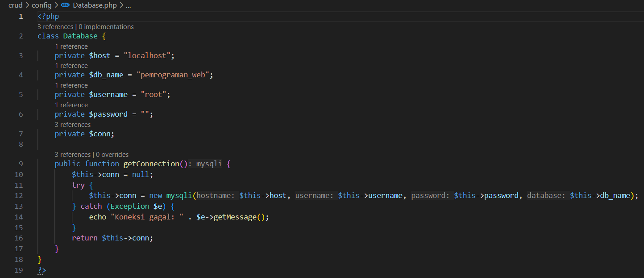
Task: Open "3 references" above the $conn property
Action: 72,124
